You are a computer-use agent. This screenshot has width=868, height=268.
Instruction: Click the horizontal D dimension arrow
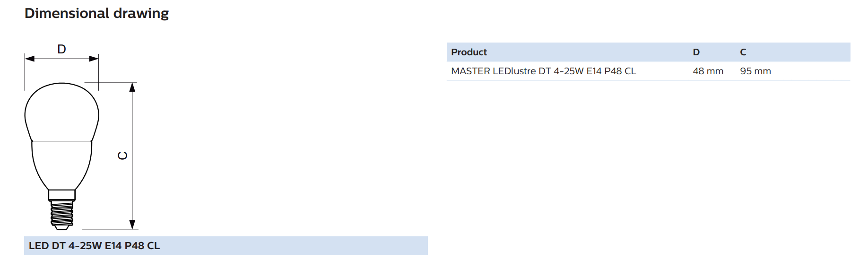pyautogui.click(x=61, y=59)
